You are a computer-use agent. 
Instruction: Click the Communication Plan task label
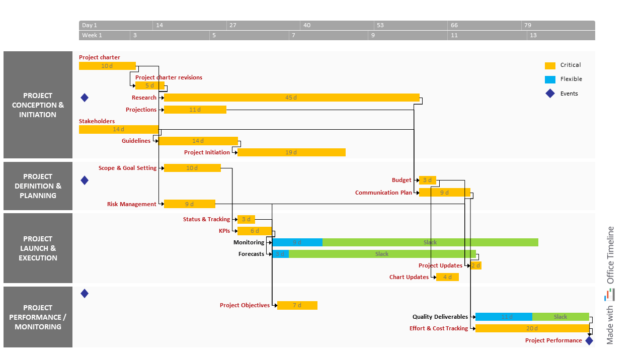(383, 193)
